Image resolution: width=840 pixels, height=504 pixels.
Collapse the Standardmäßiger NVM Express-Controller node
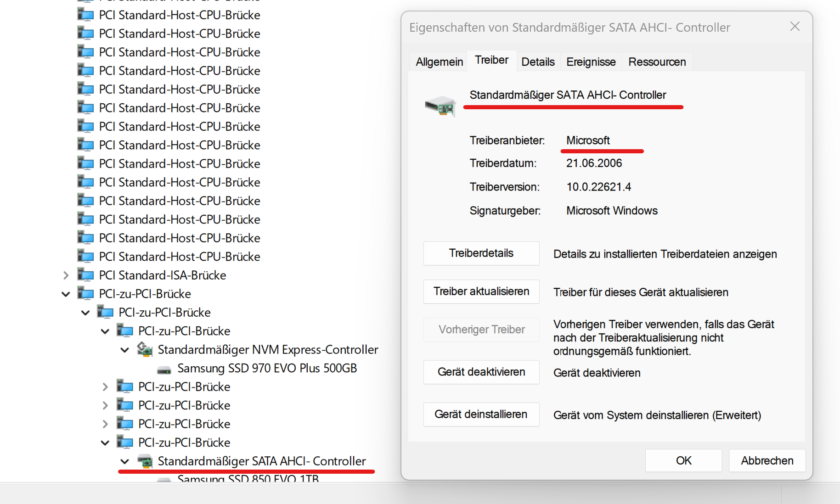tap(124, 350)
